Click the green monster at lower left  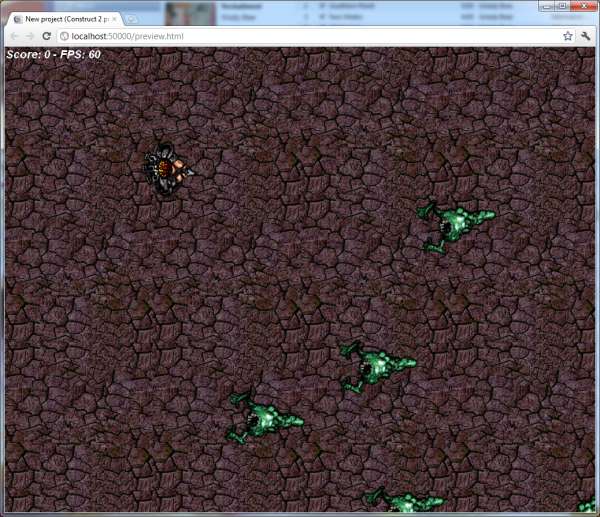coord(262,416)
